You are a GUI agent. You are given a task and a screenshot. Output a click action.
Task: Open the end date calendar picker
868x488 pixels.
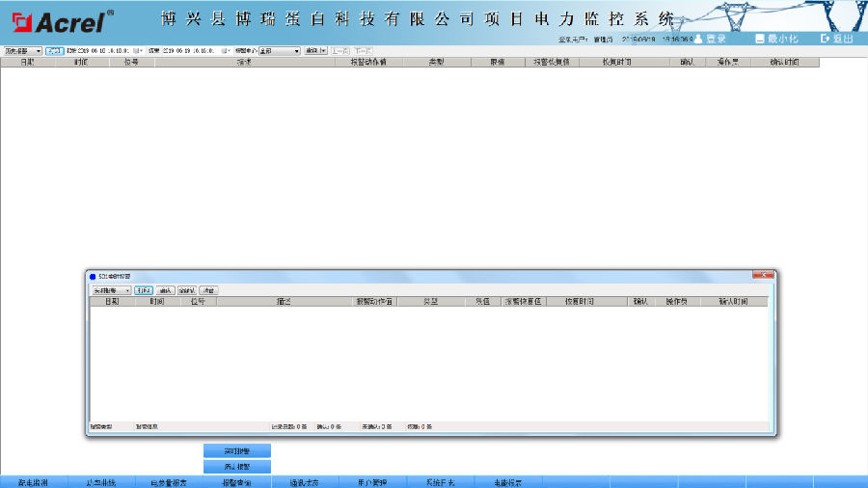[226, 51]
